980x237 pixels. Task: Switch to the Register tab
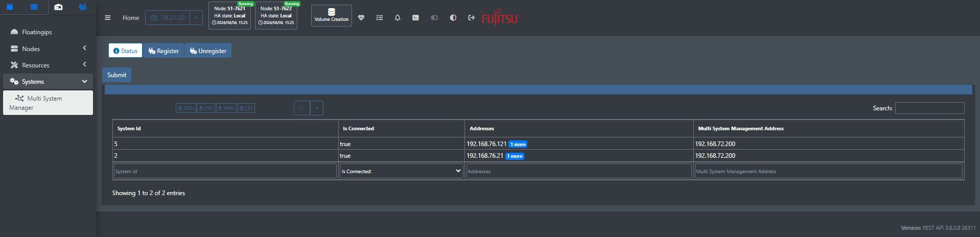click(164, 51)
